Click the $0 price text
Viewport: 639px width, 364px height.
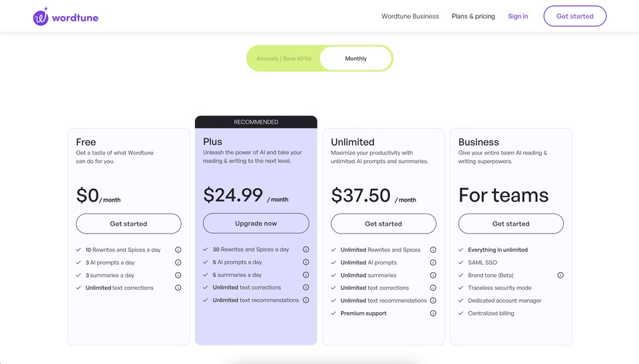pyautogui.click(x=87, y=195)
